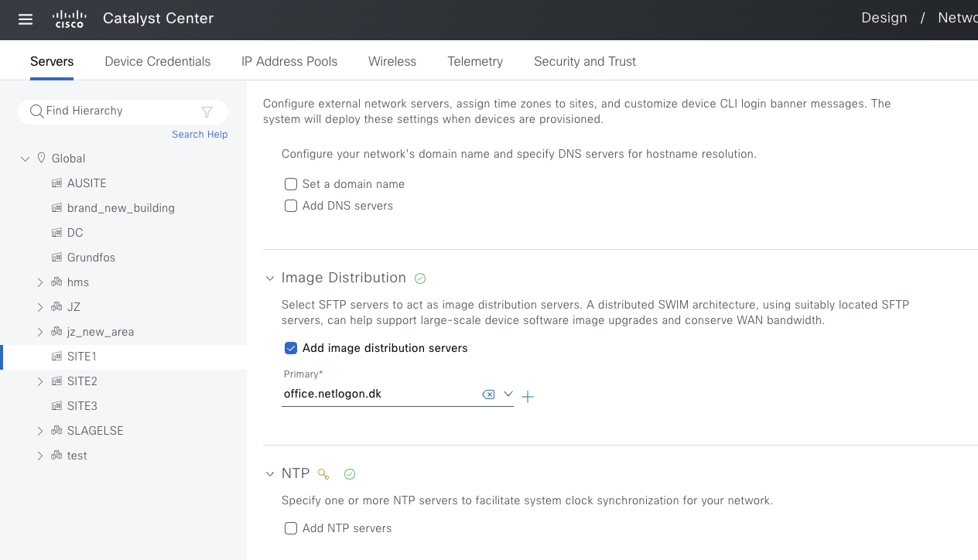
Task: Click the search magnifier in Find Hierarchy
Action: pos(36,111)
